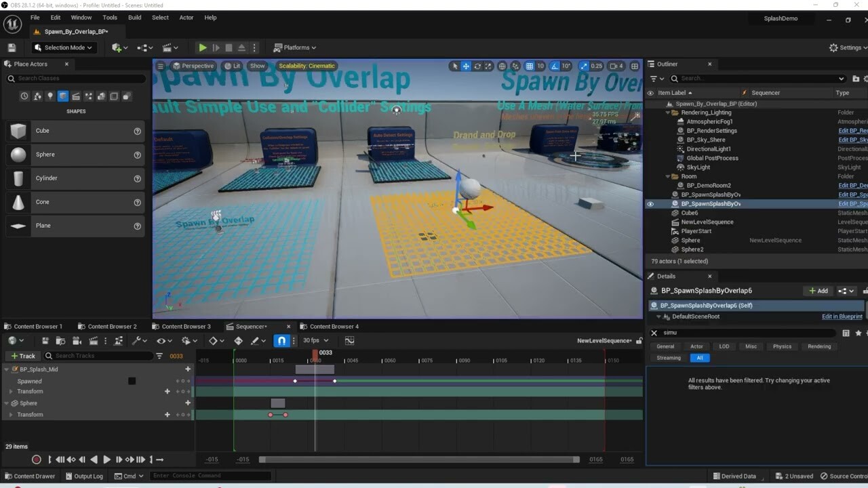Open the 30 fps frame rate dropdown
This screenshot has width=868, height=488.
click(315, 340)
